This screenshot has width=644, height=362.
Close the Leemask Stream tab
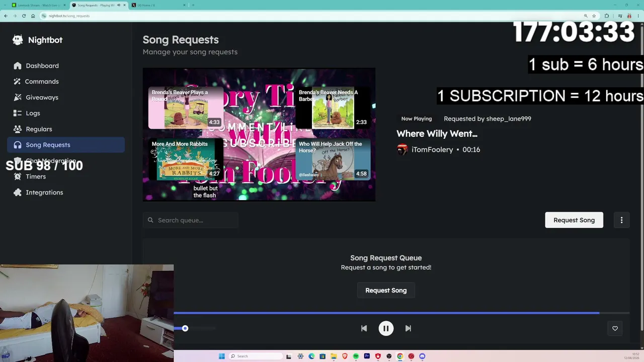point(64,5)
